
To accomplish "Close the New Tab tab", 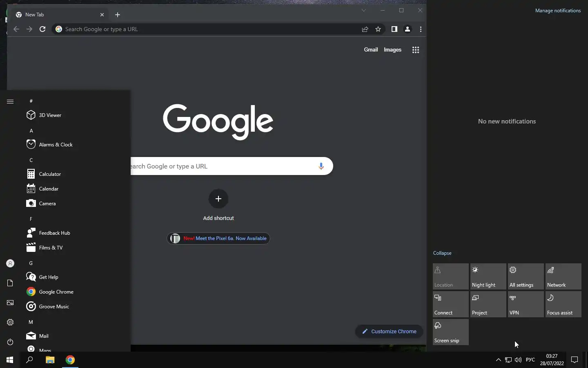I will (102, 15).
